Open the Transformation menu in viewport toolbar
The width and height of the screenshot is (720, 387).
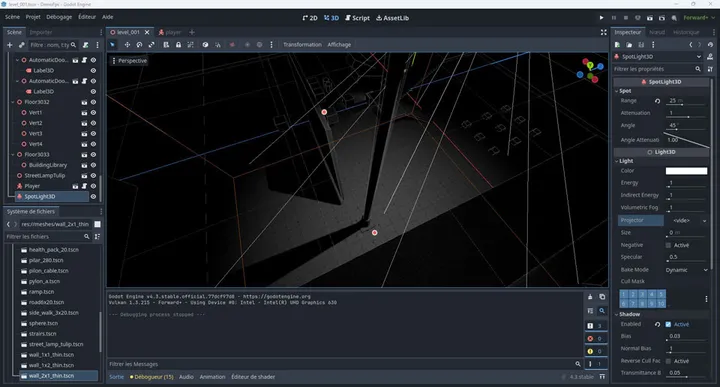(x=302, y=45)
